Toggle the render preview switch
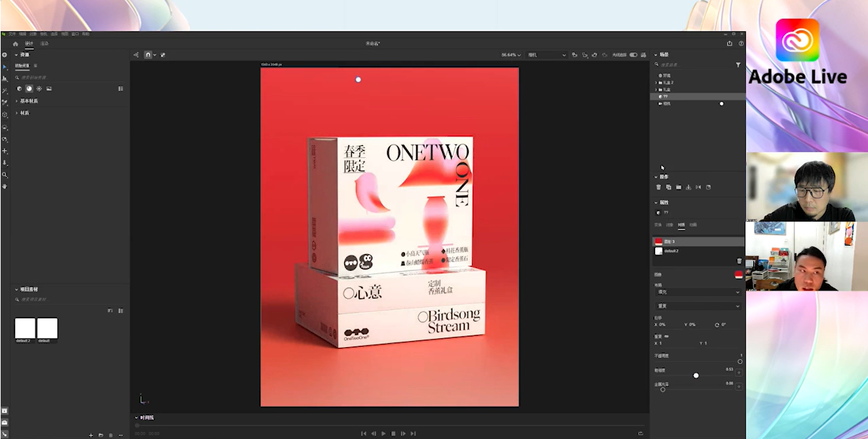The height and width of the screenshot is (439, 868). (x=634, y=55)
